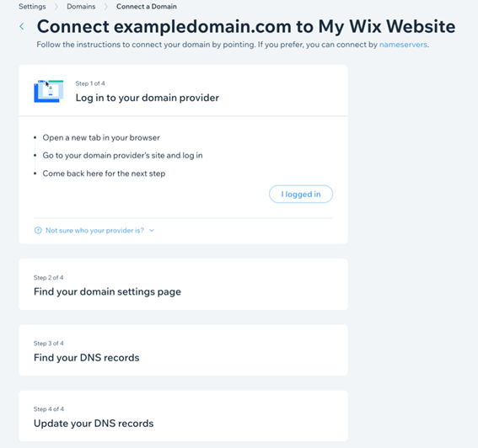The height and width of the screenshot is (448, 478).
Task: Click the 'Open a new tab in your browser' bullet
Action: pos(101,137)
